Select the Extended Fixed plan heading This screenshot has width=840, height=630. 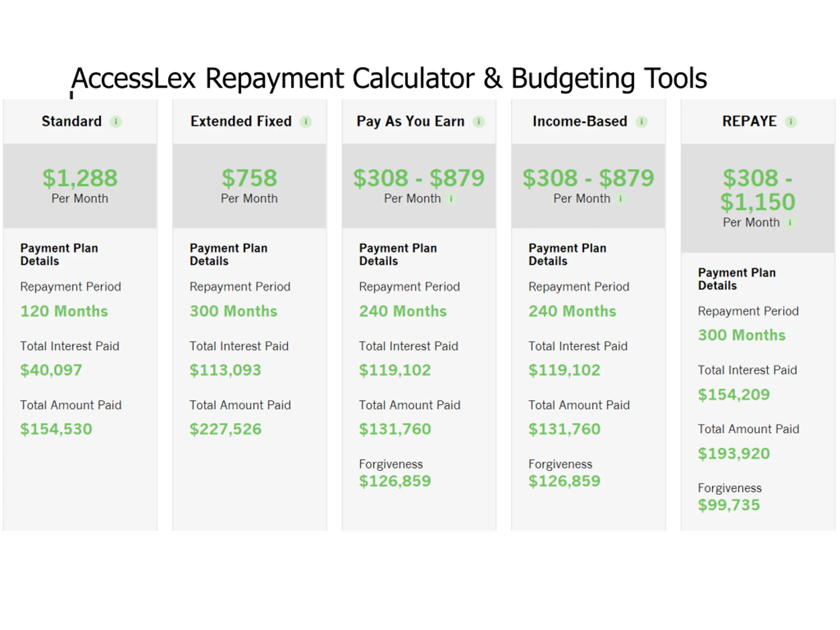tap(241, 121)
